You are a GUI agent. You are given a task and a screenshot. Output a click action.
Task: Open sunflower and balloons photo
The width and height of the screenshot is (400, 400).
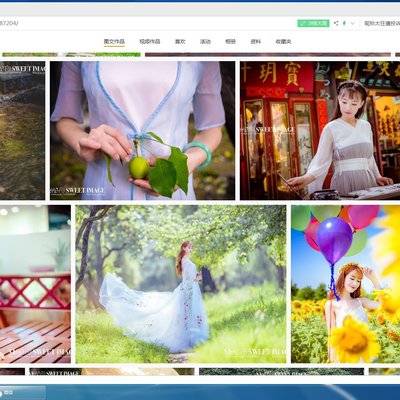pyautogui.click(x=346, y=284)
